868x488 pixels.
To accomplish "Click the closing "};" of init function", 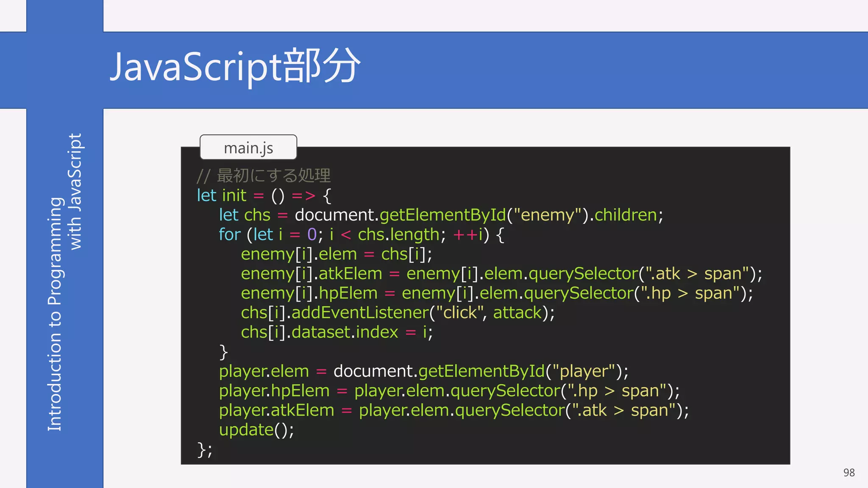I will pyautogui.click(x=205, y=449).
